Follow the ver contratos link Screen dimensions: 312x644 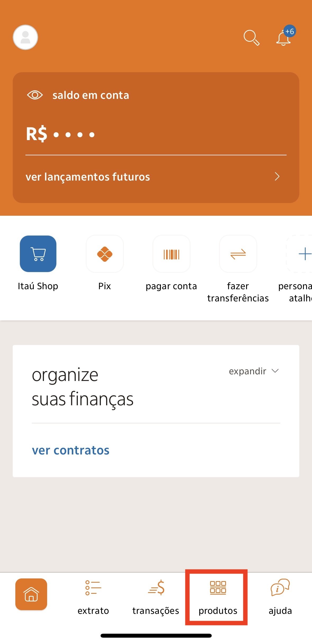tap(71, 450)
